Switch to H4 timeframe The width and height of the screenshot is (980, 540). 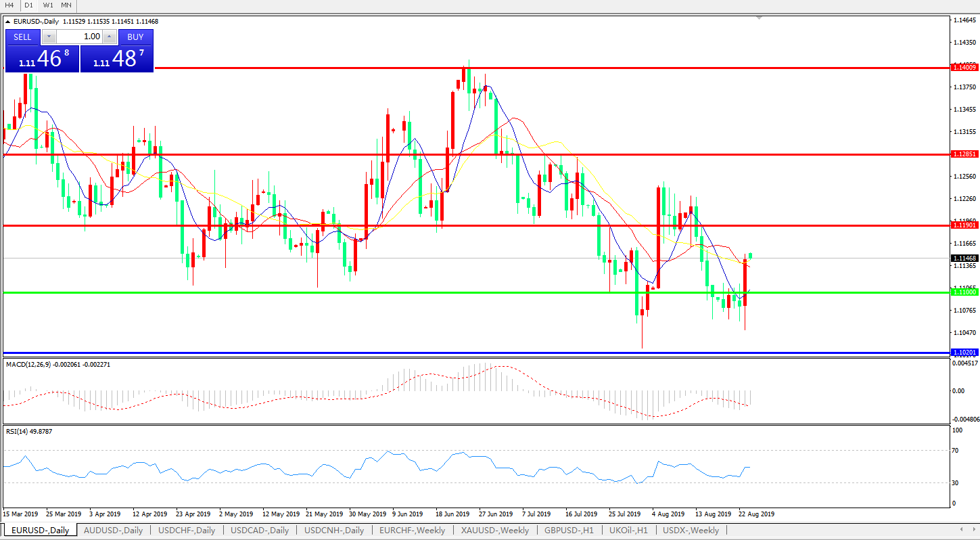pyautogui.click(x=9, y=5)
